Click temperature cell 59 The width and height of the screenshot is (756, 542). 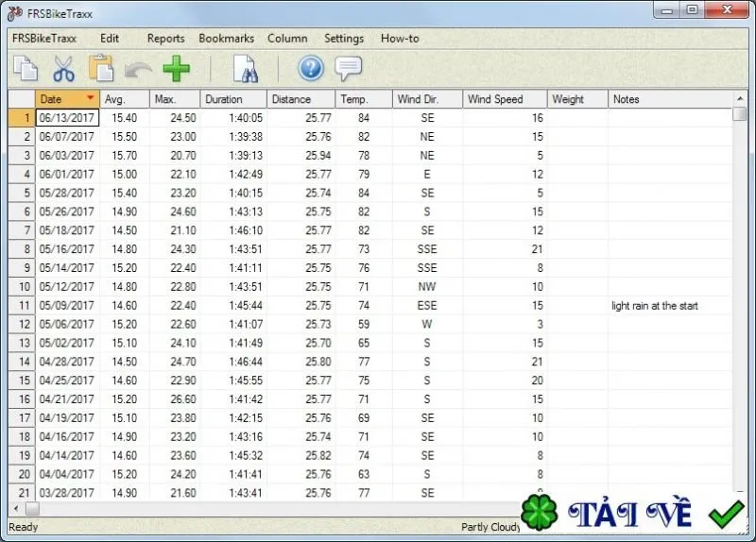pyautogui.click(x=364, y=324)
